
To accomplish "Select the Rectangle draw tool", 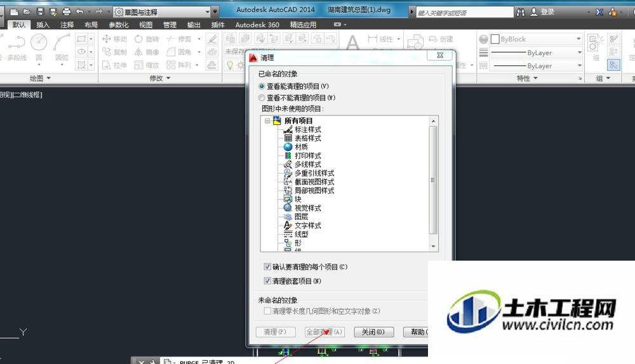I will pyautogui.click(x=81, y=39).
